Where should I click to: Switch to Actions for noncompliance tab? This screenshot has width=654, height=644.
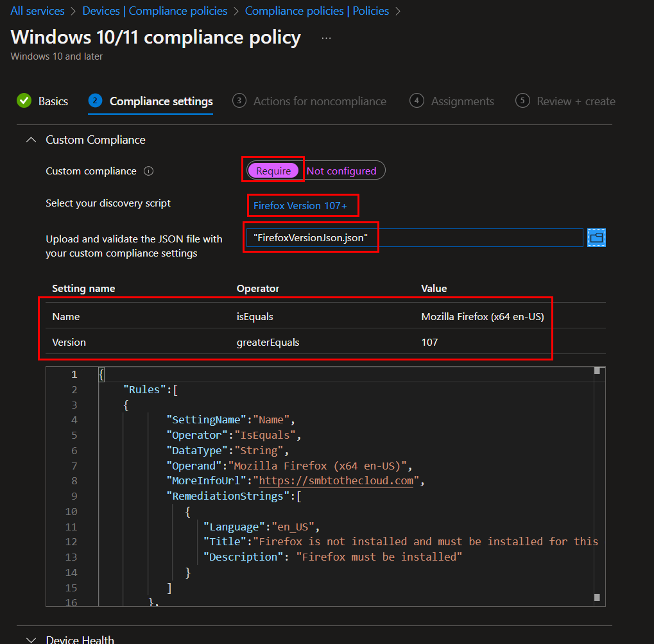320,101
